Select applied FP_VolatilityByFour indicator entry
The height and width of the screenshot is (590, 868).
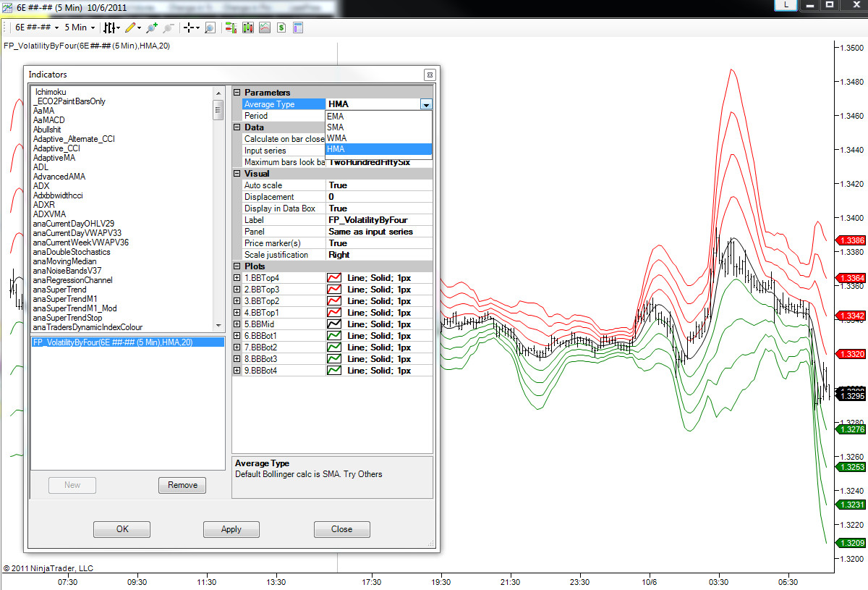point(127,342)
